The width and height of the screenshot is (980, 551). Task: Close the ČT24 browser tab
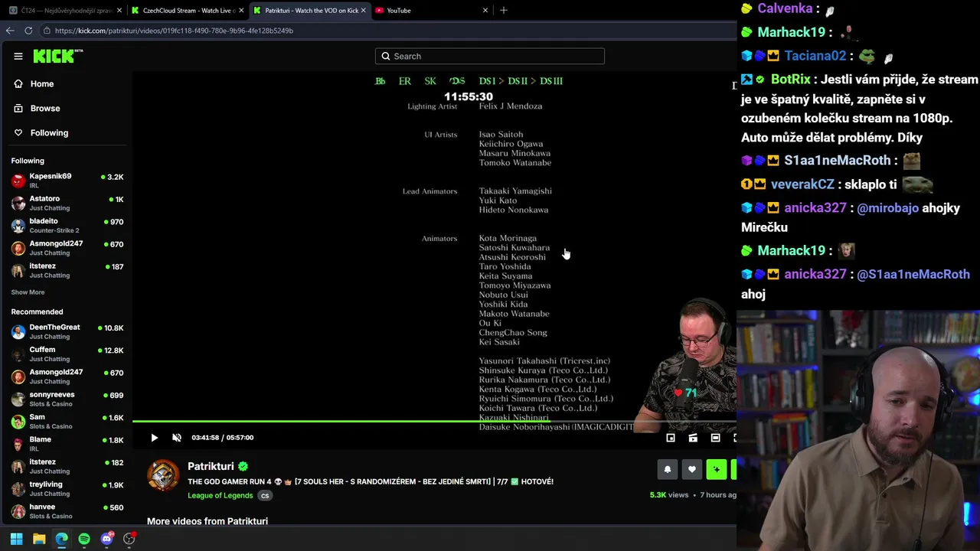119,11
